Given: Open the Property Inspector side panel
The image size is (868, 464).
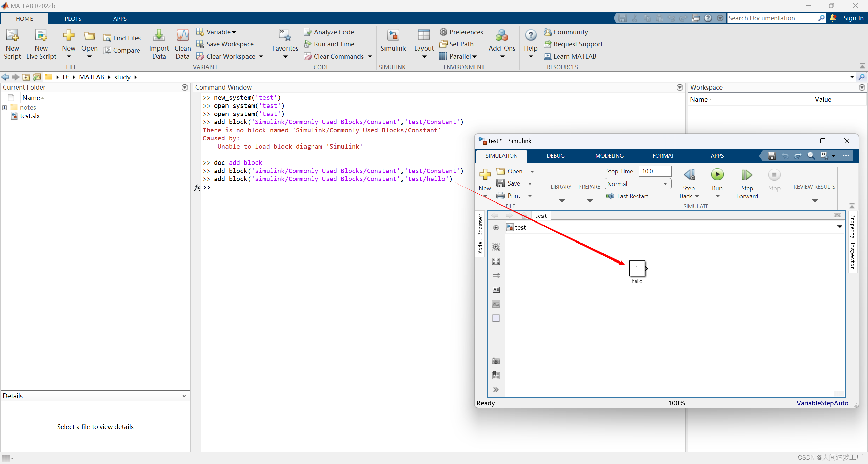Looking at the screenshot, I should point(853,241).
